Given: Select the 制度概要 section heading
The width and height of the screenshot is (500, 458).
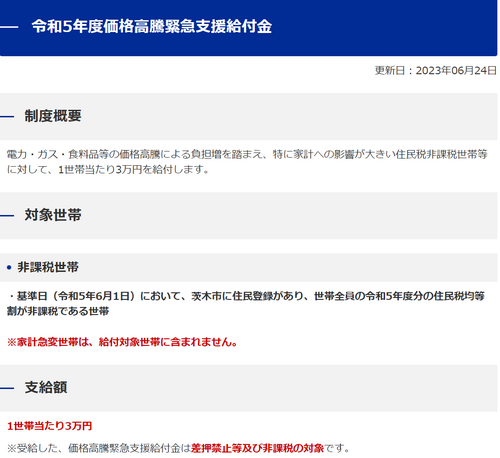Looking at the screenshot, I should click(53, 116).
